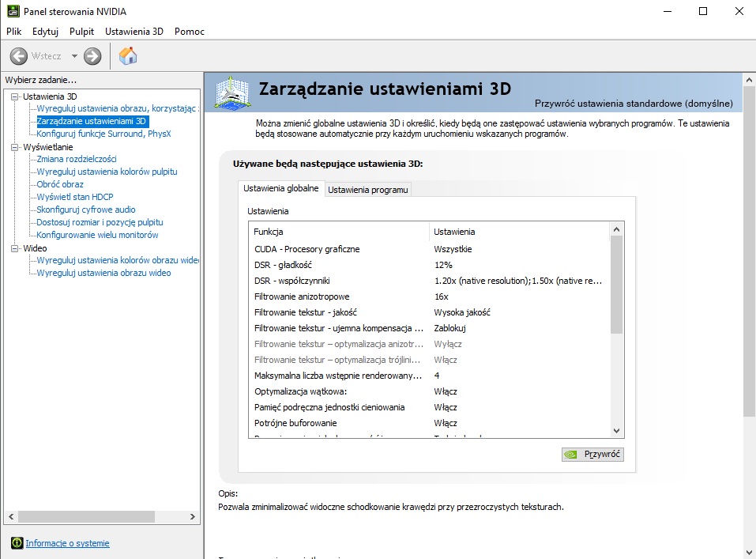Viewport: 756px width, 559px height.
Task: Open the Ustawienia 3D menu
Action: 134,32
